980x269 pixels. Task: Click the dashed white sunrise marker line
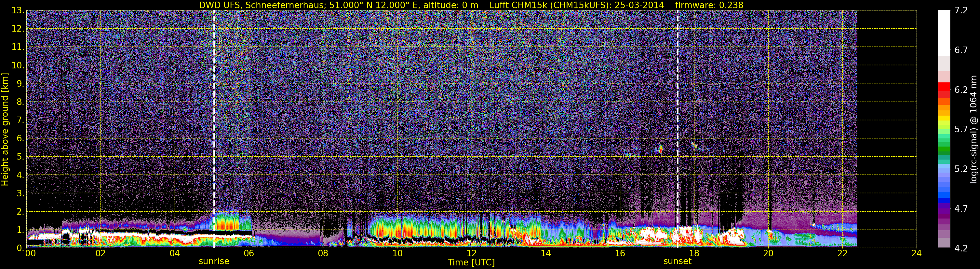[x=214, y=129]
